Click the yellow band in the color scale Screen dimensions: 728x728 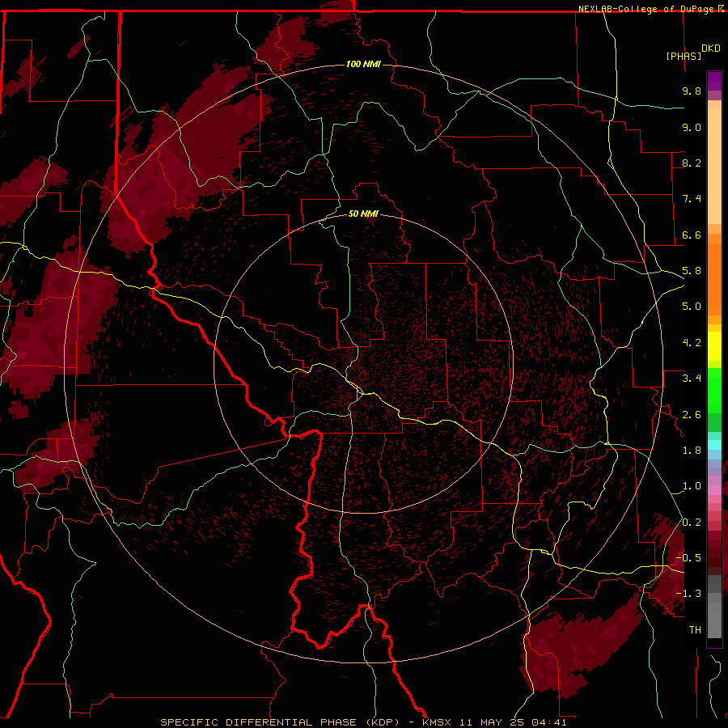pyautogui.click(x=714, y=346)
